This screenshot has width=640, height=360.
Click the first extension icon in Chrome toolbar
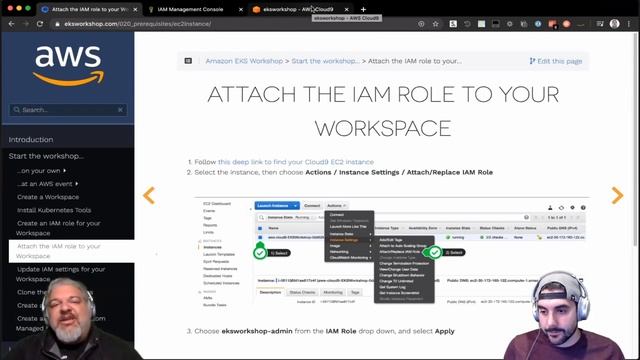click(x=453, y=24)
